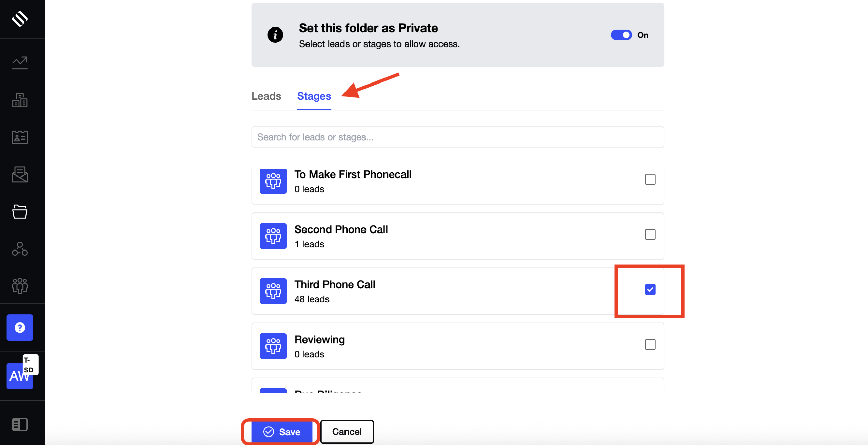
Task: Turn off the Private folder toggle
Action: [x=621, y=35]
